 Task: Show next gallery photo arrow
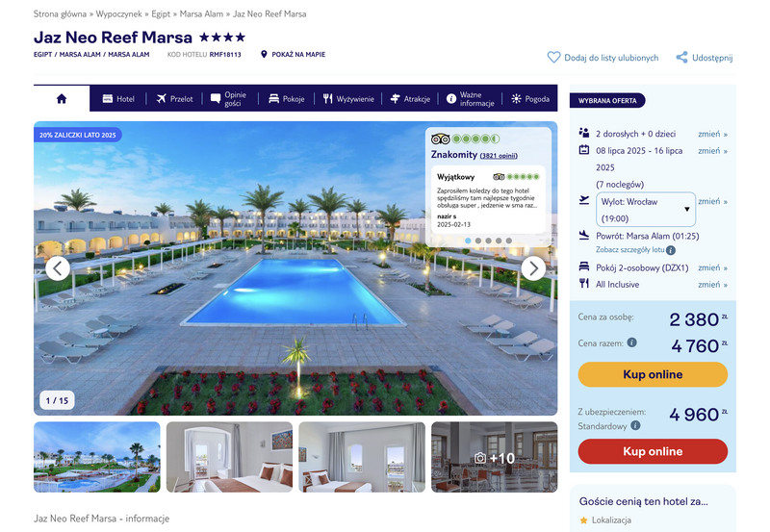coord(533,268)
